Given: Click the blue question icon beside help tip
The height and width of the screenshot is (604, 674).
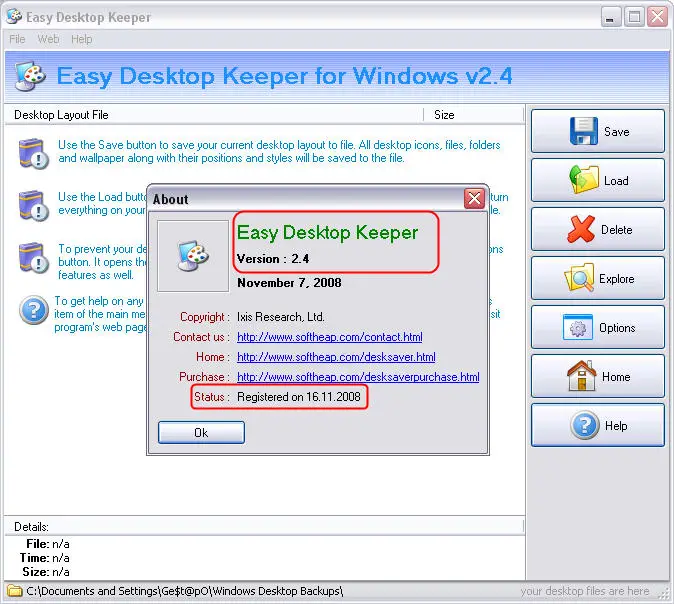Looking at the screenshot, I should 34,310.
